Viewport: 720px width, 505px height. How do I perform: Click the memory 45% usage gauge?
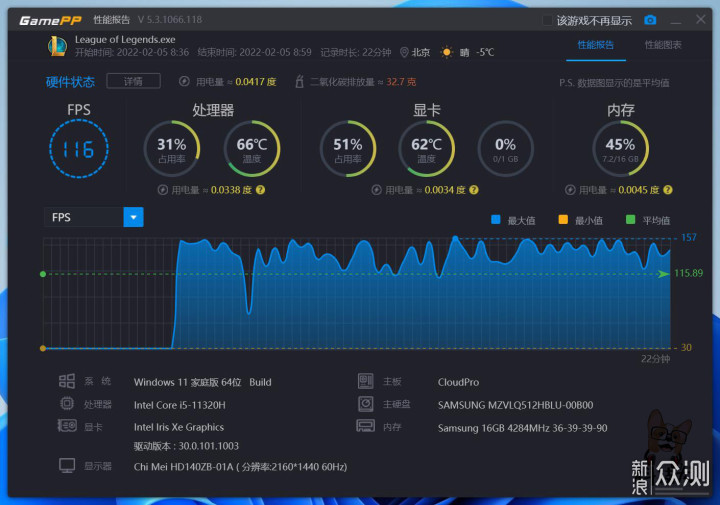pyautogui.click(x=620, y=149)
